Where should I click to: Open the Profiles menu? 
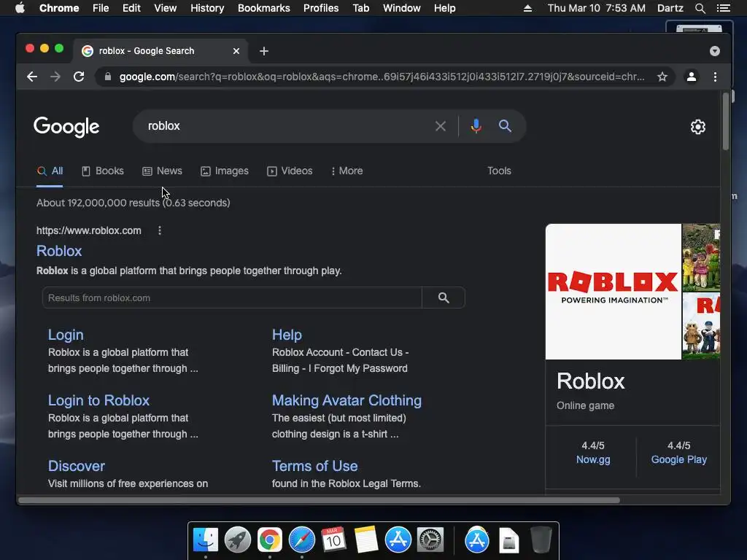(321, 8)
